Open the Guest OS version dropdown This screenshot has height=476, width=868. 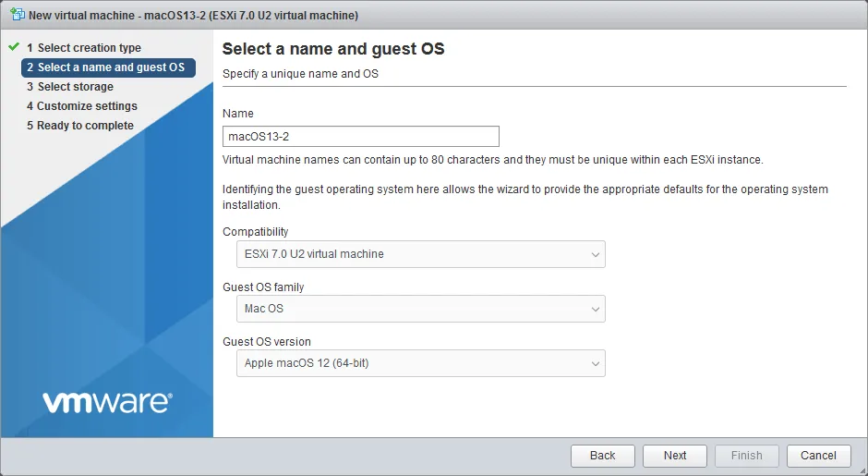[x=420, y=363]
